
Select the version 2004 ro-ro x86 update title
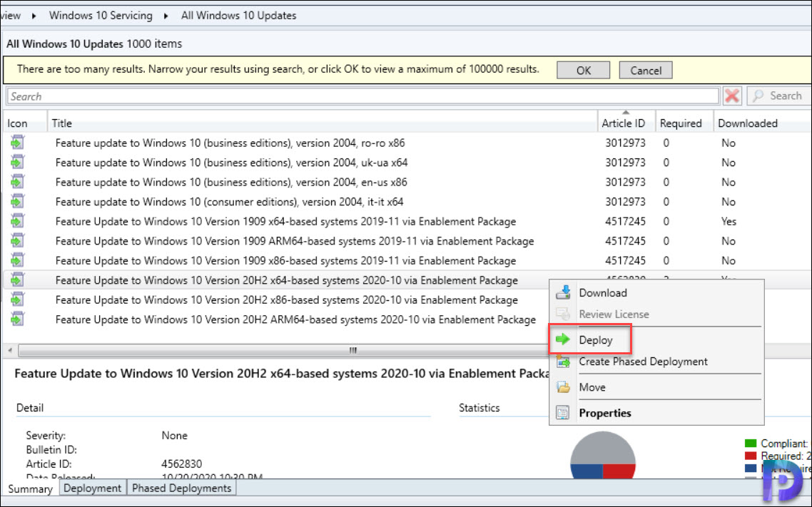click(x=230, y=143)
